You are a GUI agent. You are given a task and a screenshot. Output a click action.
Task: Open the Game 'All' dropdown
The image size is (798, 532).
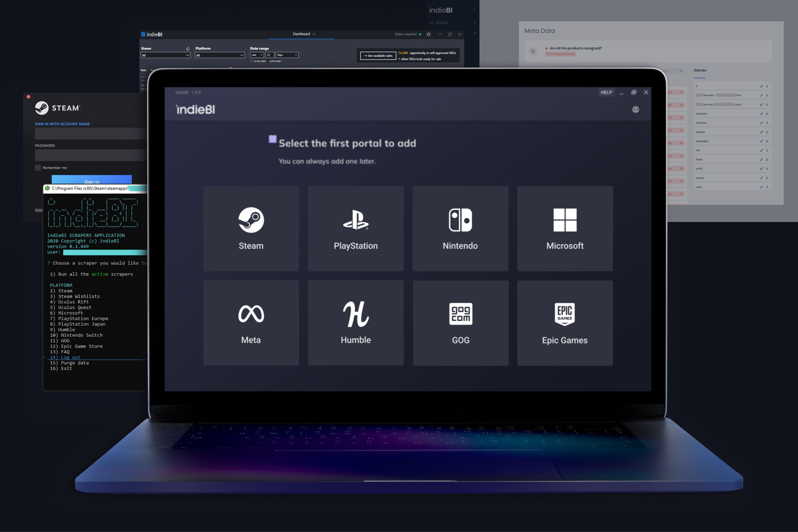pos(165,55)
